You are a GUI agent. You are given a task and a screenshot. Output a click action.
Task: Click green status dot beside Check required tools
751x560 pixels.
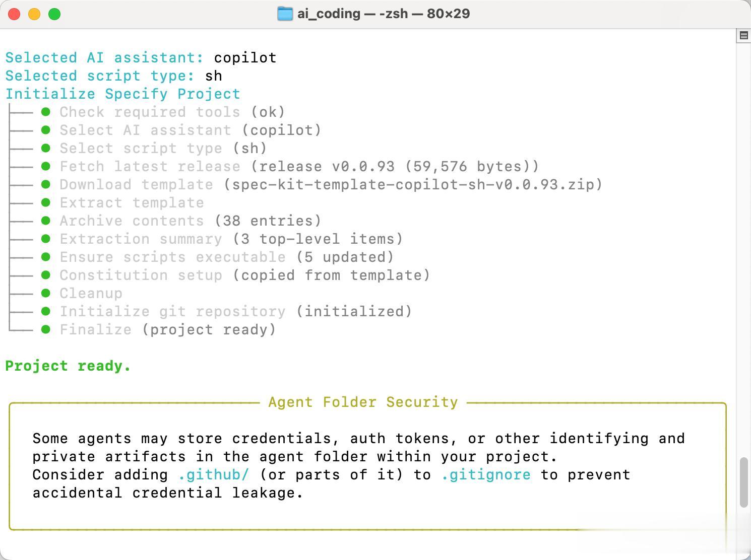click(46, 112)
